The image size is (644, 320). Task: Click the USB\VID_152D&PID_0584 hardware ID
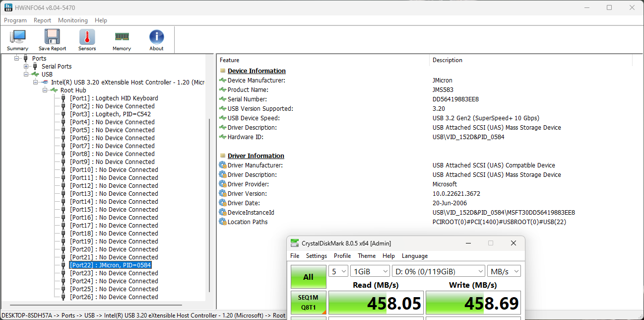(x=468, y=137)
